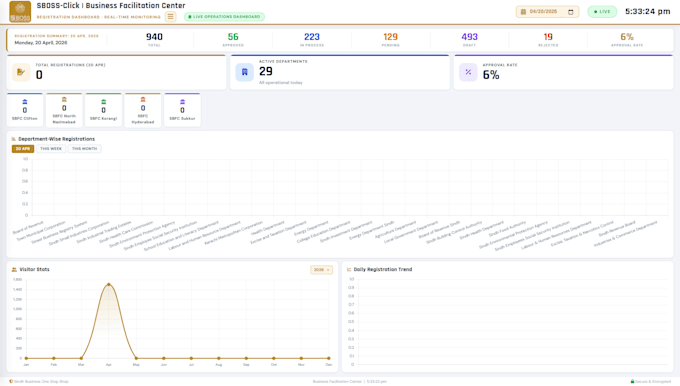Click the SBOSS logo in header
Image resolution: width=680 pixels, height=386 pixels.
pos(20,12)
